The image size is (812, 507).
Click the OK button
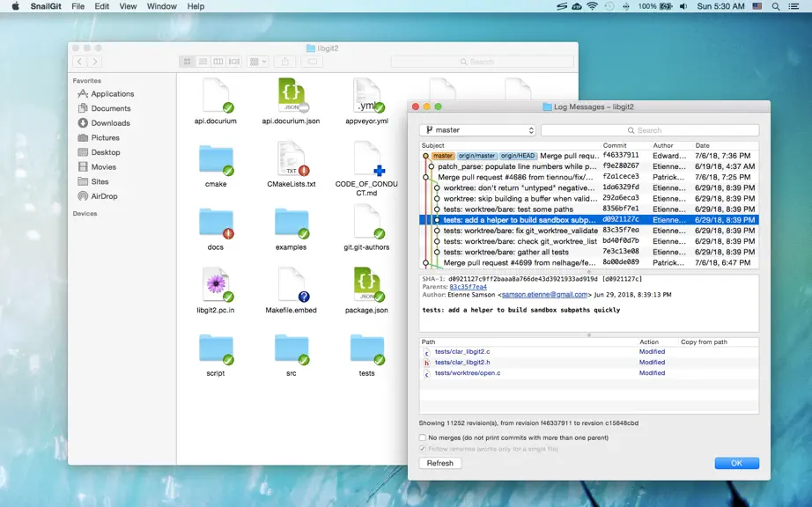(736, 463)
